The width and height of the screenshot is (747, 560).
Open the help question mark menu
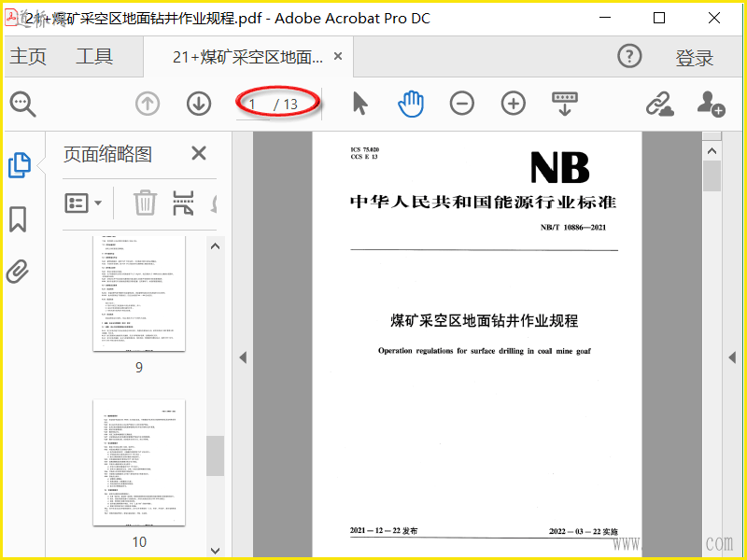pos(629,56)
